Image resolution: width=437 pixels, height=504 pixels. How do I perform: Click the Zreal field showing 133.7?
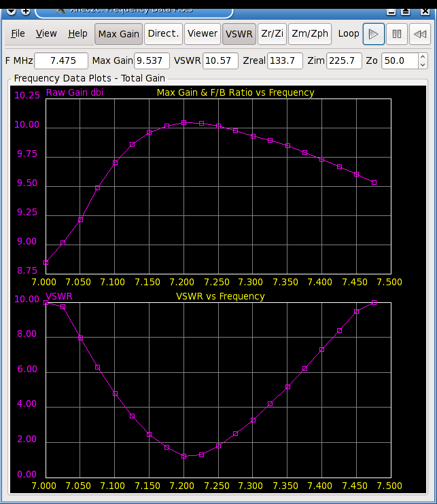pos(285,60)
